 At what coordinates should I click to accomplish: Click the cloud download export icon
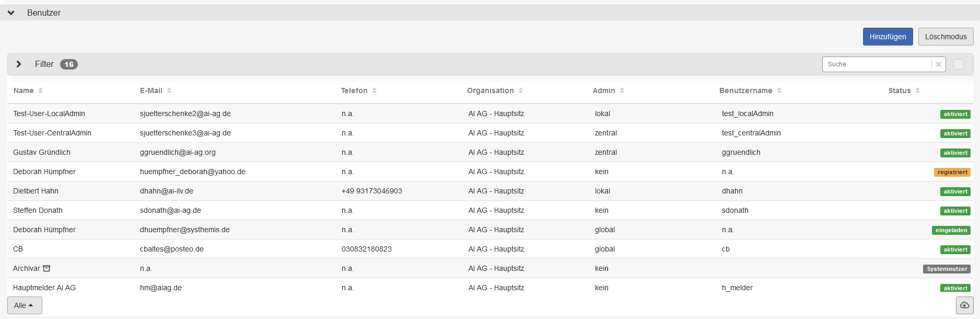pyautogui.click(x=964, y=305)
